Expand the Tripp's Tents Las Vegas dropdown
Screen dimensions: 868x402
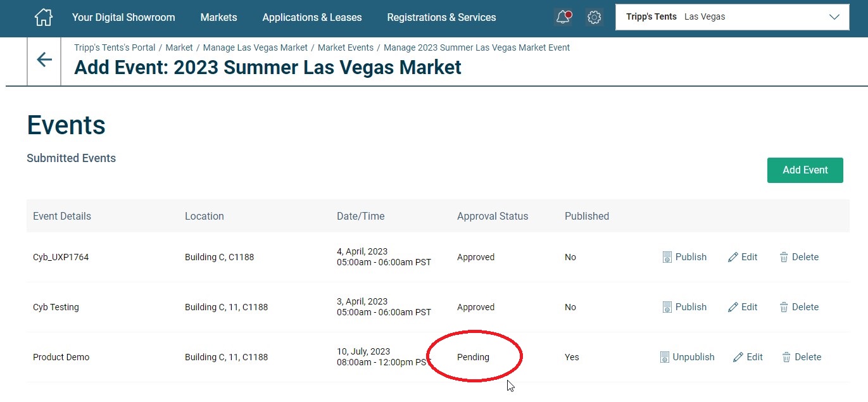pyautogui.click(x=733, y=17)
